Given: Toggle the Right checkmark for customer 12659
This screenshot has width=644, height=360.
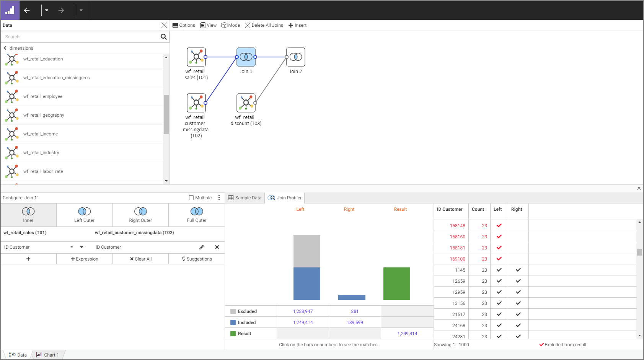Looking at the screenshot, I should pyautogui.click(x=518, y=281).
